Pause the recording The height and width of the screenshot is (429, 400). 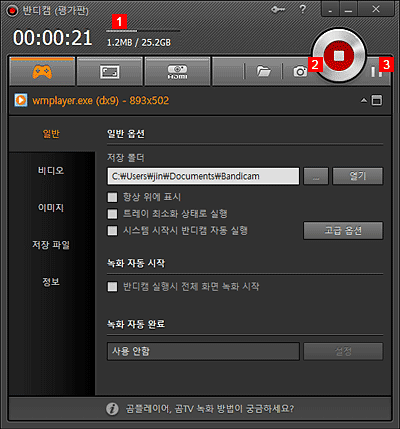[x=377, y=71]
